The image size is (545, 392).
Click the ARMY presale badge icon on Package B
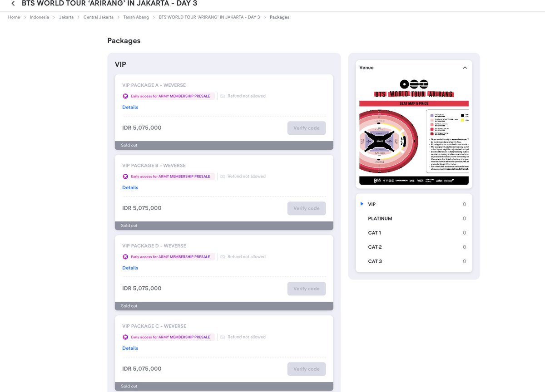click(x=126, y=176)
